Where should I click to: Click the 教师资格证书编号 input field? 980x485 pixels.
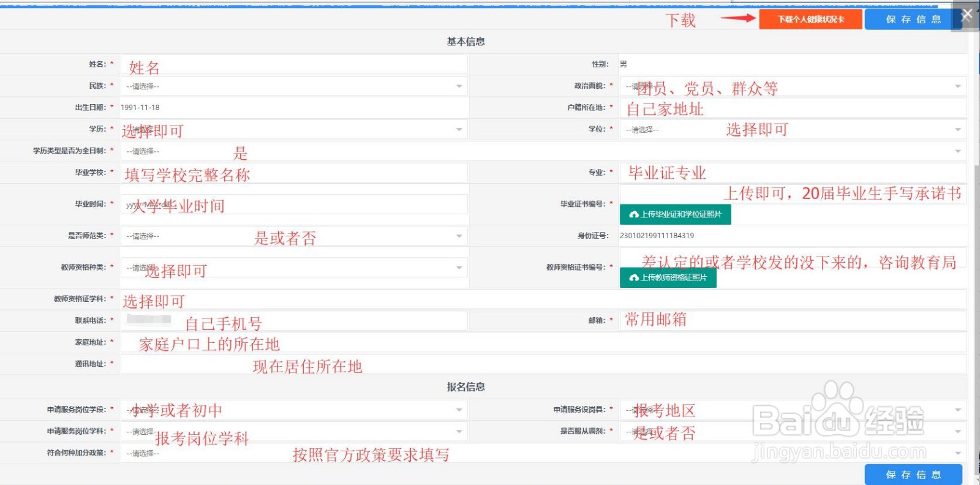[x=793, y=258]
